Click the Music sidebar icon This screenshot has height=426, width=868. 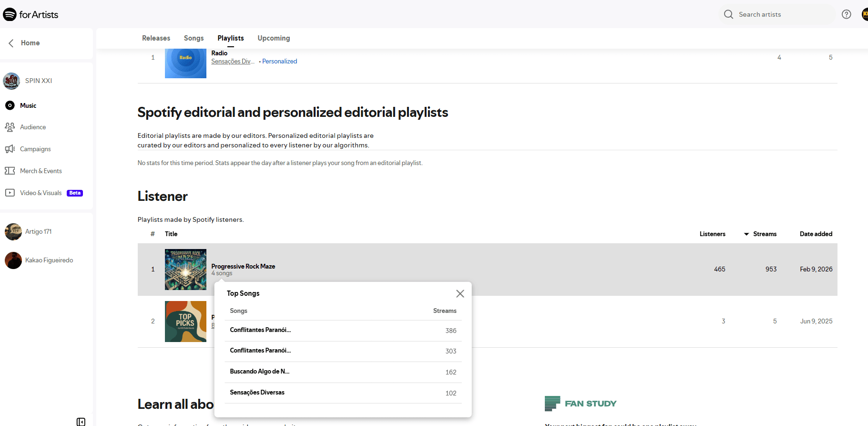click(x=10, y=105)
